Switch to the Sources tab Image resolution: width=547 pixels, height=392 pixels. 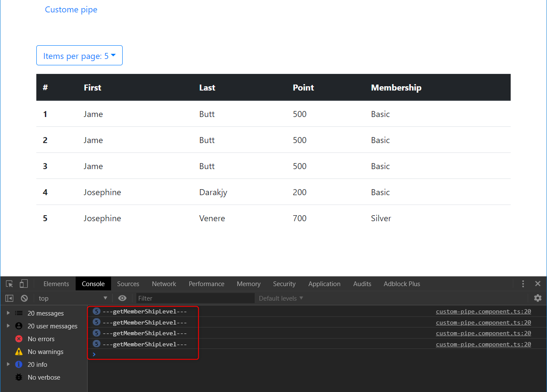pos(128,284)
